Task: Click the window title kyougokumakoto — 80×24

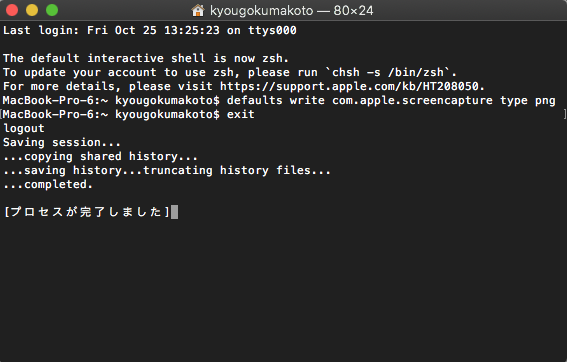Action: (291, 10)
